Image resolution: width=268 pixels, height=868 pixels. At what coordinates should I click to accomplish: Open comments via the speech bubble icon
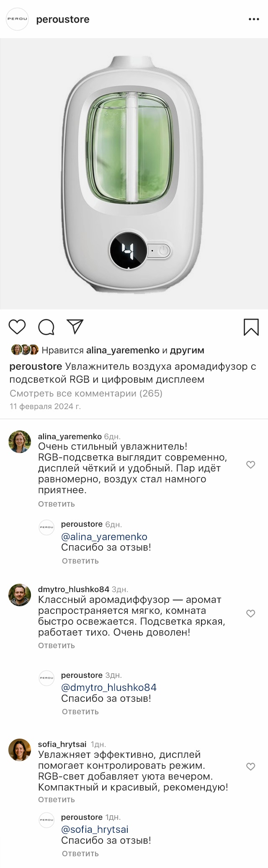point(46,327)
